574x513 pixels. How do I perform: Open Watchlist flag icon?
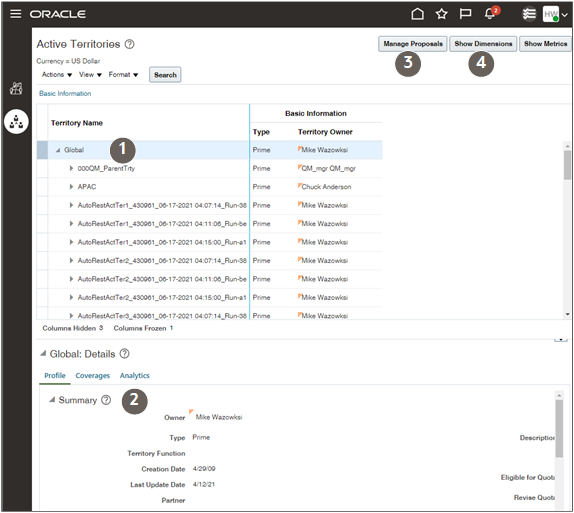point(465,14)
